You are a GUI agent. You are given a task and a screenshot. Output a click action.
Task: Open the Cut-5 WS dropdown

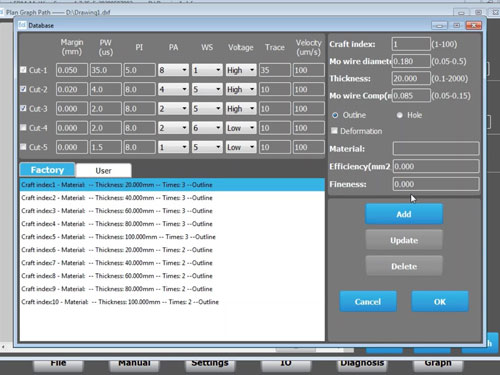[x=207, y=147]
